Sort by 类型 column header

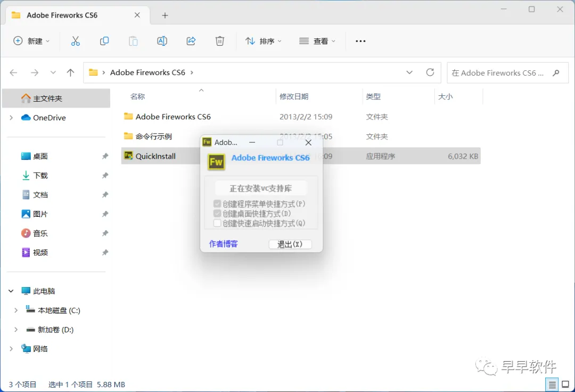373,96
